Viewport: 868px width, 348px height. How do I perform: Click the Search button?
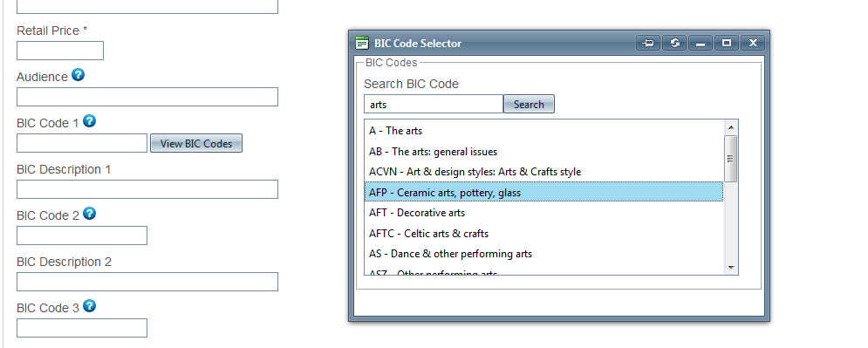(x=529, y=104)
